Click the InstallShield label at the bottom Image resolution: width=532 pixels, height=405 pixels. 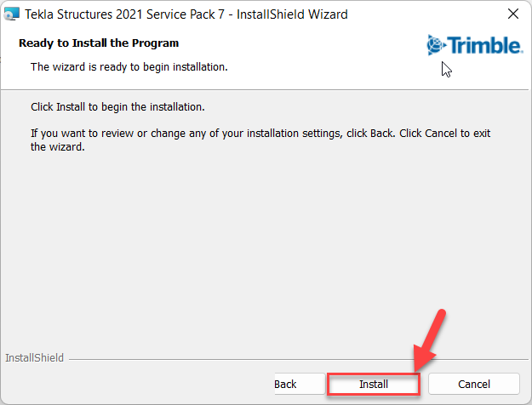click(x=34, y=357)
